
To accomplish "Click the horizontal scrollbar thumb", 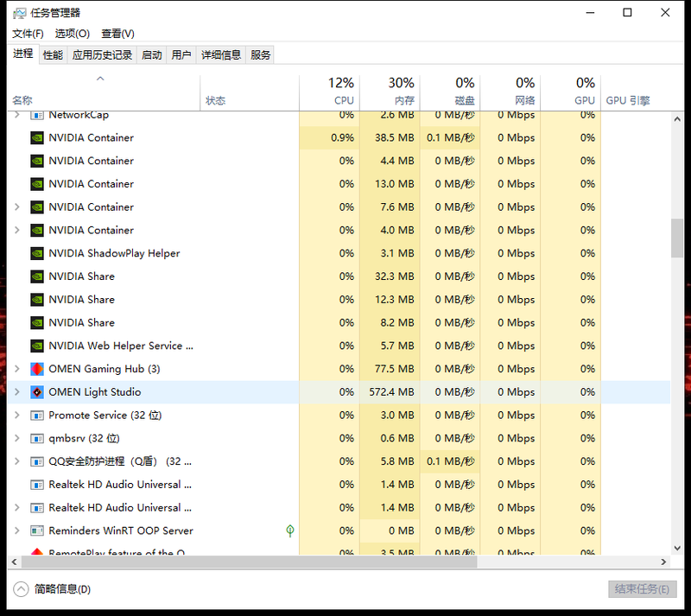I will click(249, 562).
